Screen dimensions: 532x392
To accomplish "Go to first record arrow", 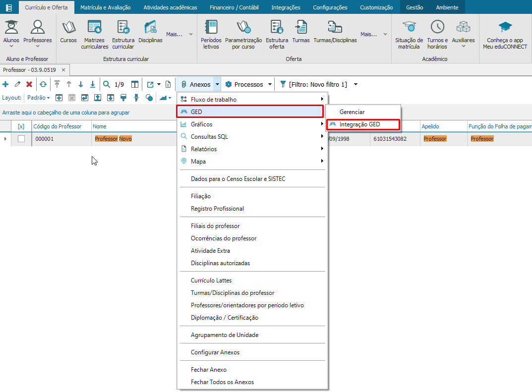I will 57,84.
